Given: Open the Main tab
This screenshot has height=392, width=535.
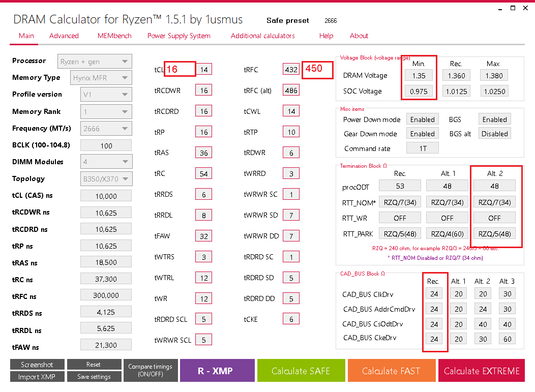Looking at the screenshot, I should [x=26, y=36].
